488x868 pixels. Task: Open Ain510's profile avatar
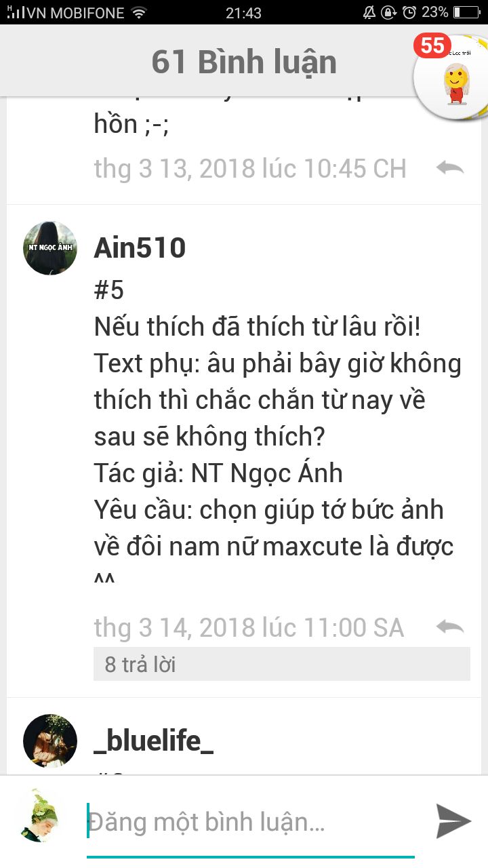pos(50,248)
